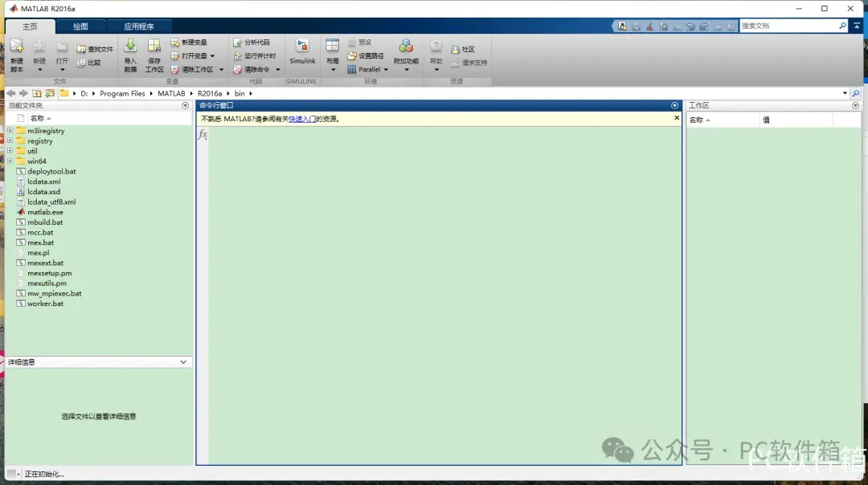The height and width of the screenshot is (485, 868).
Task: Open the Parallel dropdown
Action: pos(386,70)
